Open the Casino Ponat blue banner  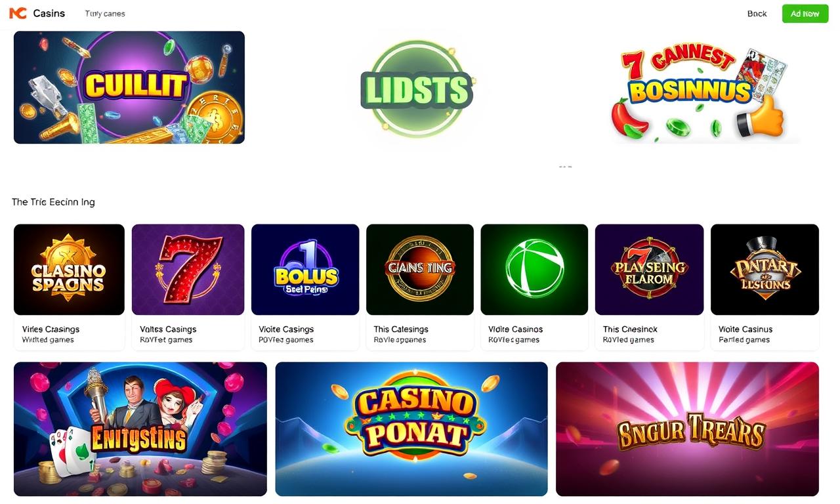tap(411, 429)
